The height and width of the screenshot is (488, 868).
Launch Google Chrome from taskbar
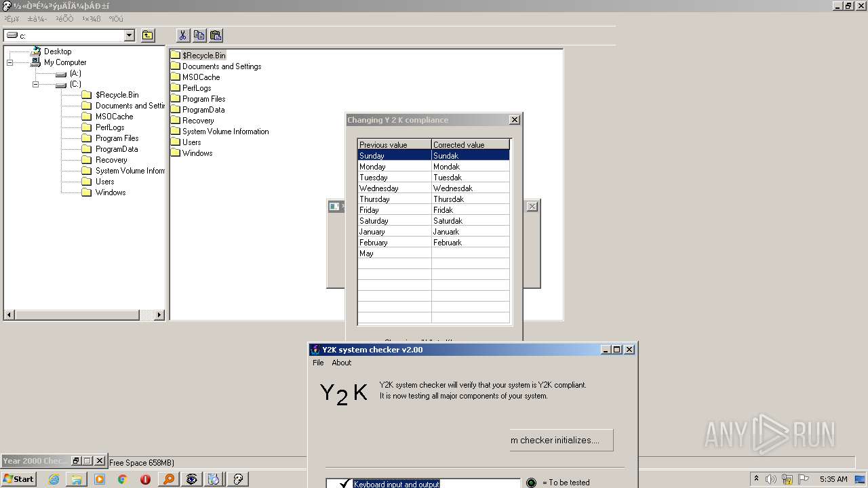coord(123,479)
